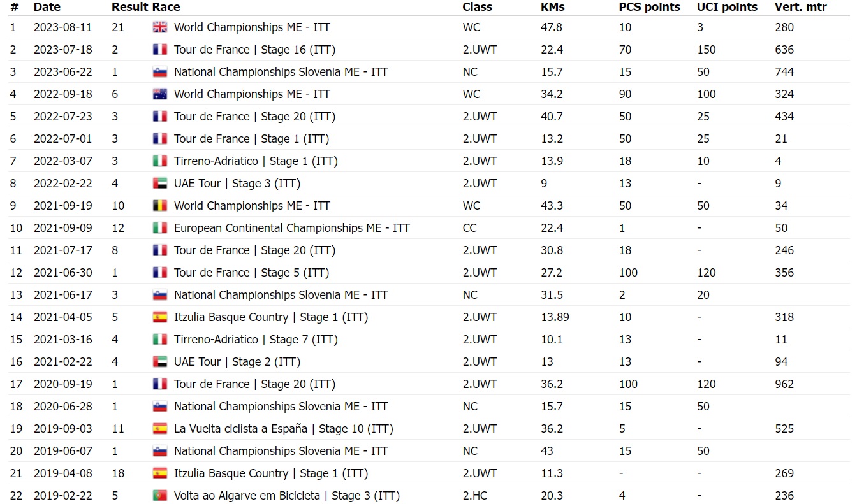Sort table by the Date column header
The image size is (864, 504).
coord(47,7)
